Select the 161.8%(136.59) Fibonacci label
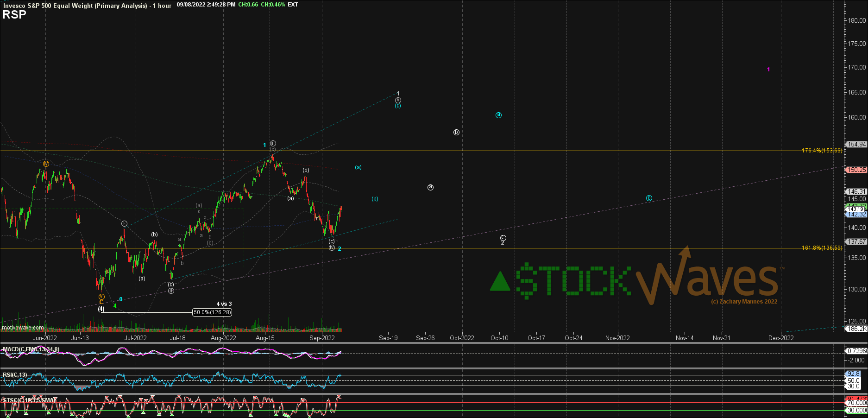Viewport: 868px width, 418px height. tap(822, 248)
